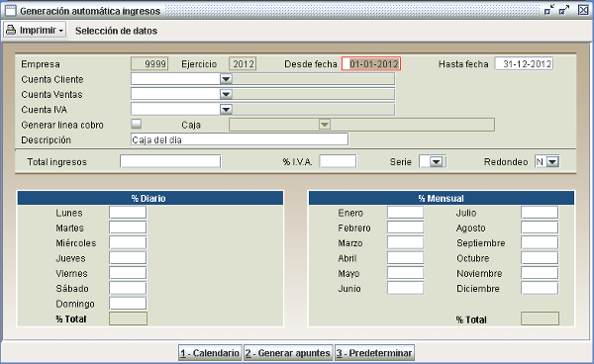594x364 pixels.
Task: Click the Octubre percentage field
Action: pos(540,258)
